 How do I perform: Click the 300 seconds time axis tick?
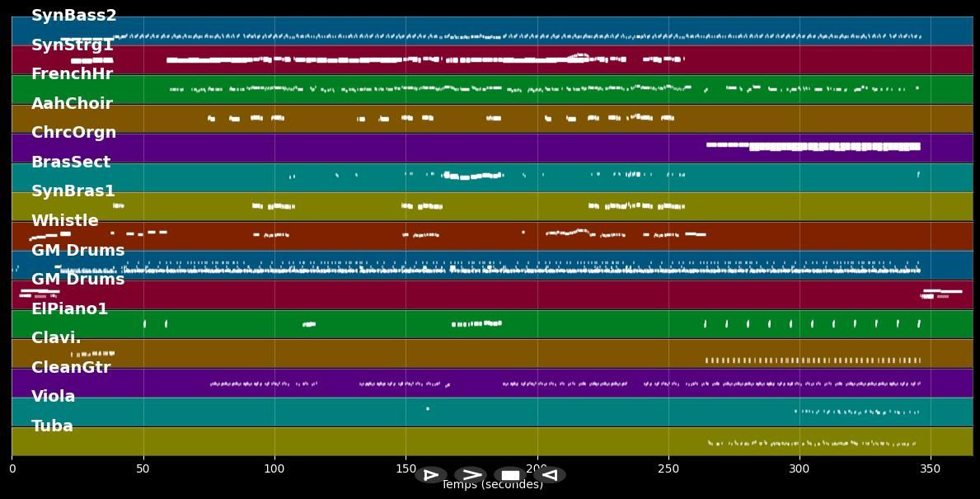[x=799, y=468]
